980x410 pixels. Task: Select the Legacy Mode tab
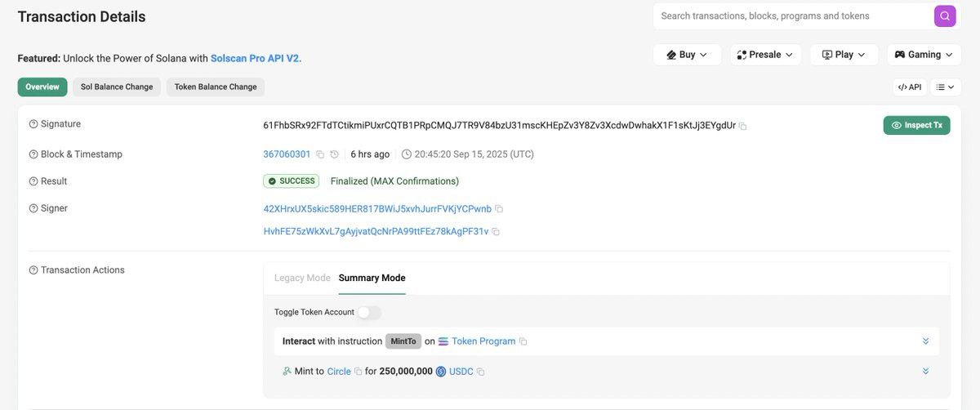pos(302,278)
